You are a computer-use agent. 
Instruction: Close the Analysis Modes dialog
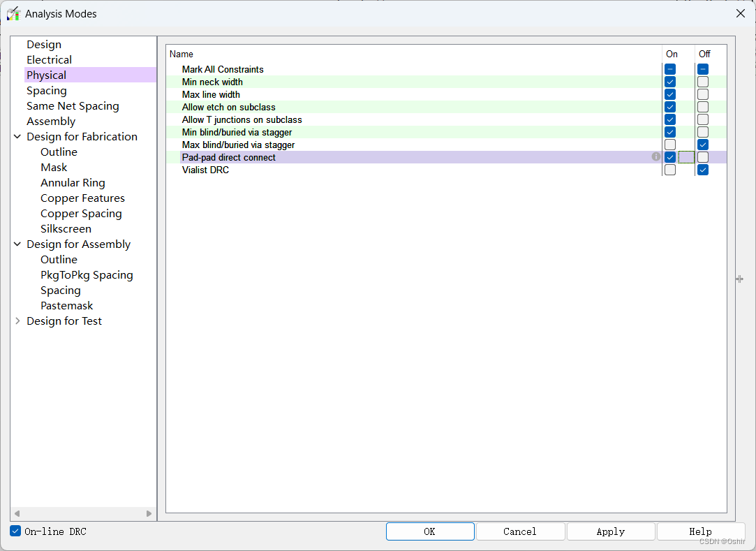740,13
